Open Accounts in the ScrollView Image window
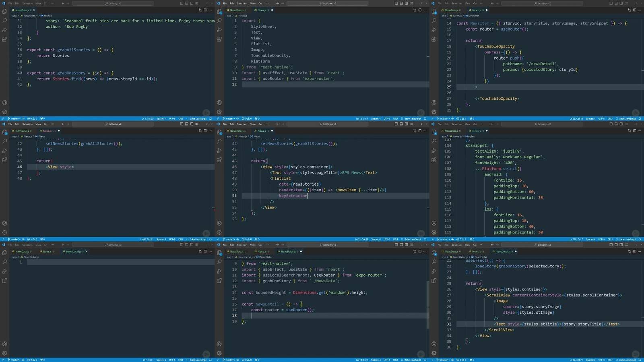The width and height of the screenshot is (644, 362). [434, 344]
